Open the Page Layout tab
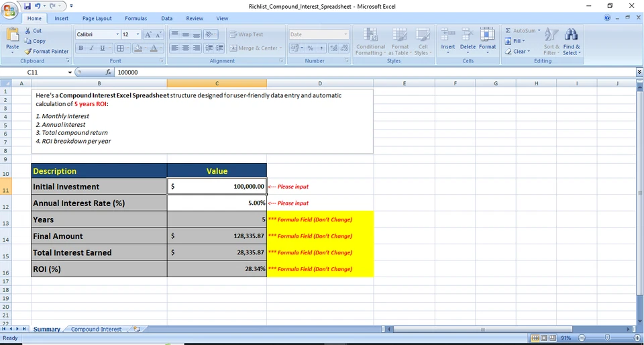644x345 pixels. pos(97,19)
